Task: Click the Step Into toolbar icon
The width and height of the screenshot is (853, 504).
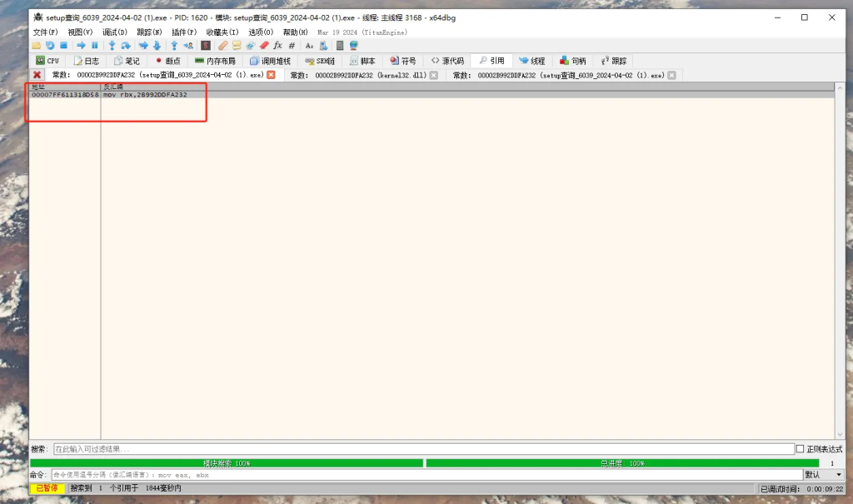Action: pyautogui.click(x=112, y=45)
